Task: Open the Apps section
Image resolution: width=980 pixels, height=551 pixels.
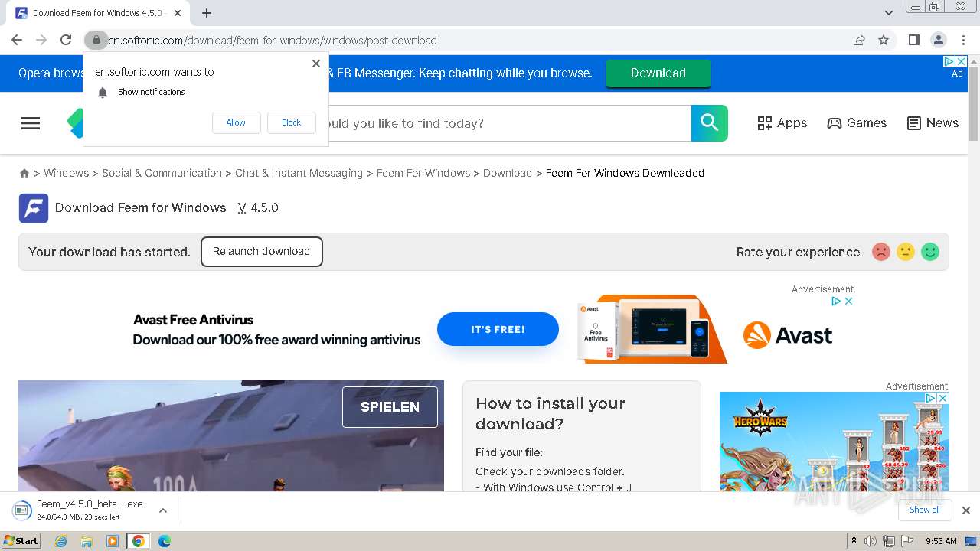Action: 782,123
